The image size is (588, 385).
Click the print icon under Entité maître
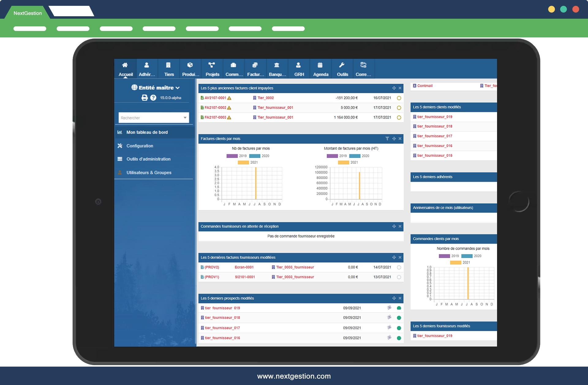145,98
